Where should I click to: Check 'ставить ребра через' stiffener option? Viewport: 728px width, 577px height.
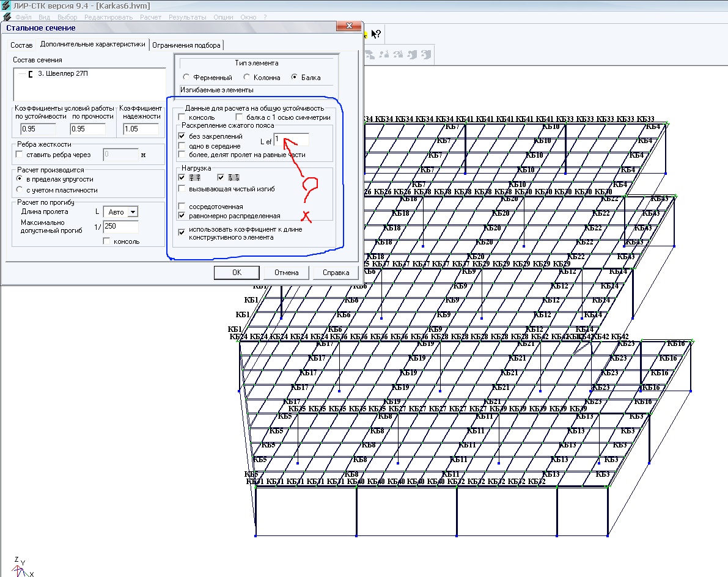point(20,155)
